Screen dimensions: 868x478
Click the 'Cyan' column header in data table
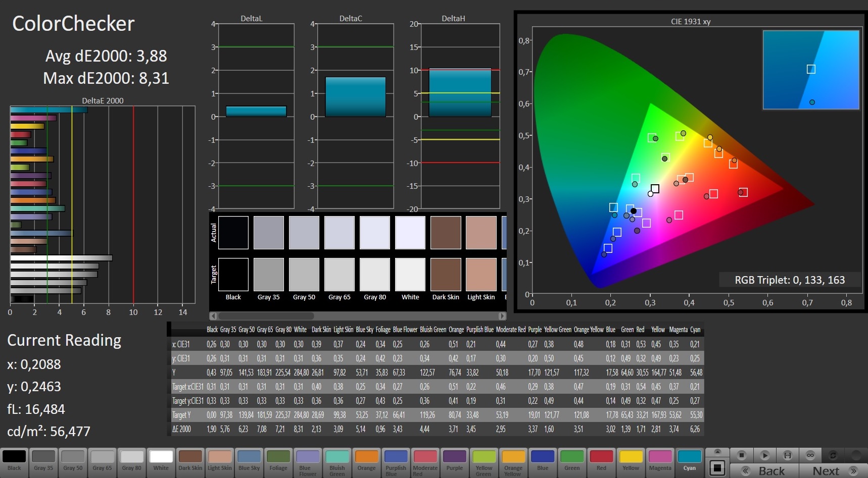tap(696, 330)
